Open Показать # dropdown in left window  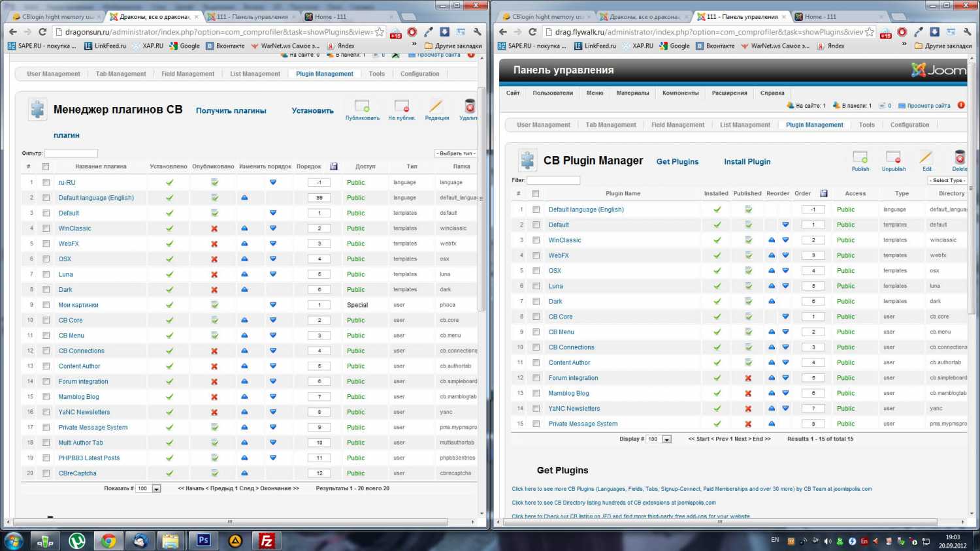pyautogui.click(x=148, y=488)
